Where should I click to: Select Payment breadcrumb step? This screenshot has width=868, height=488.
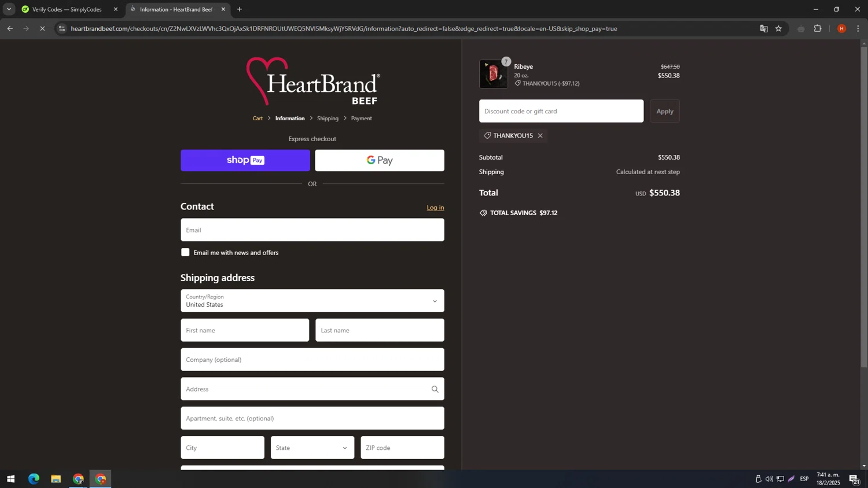point(361,119)
